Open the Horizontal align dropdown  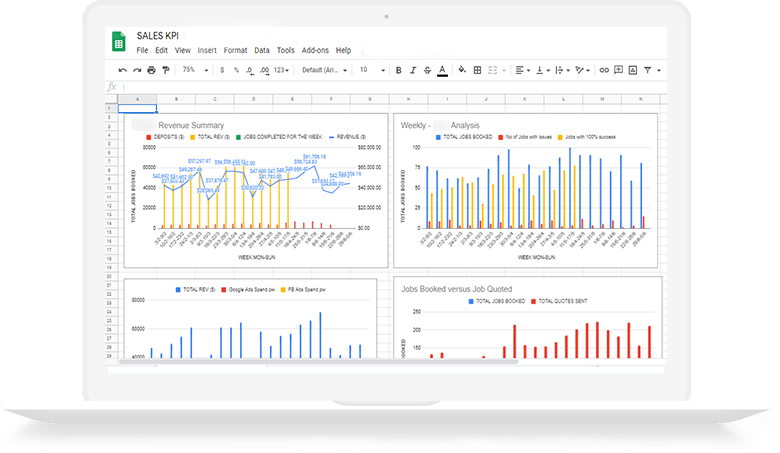(522, 71)
